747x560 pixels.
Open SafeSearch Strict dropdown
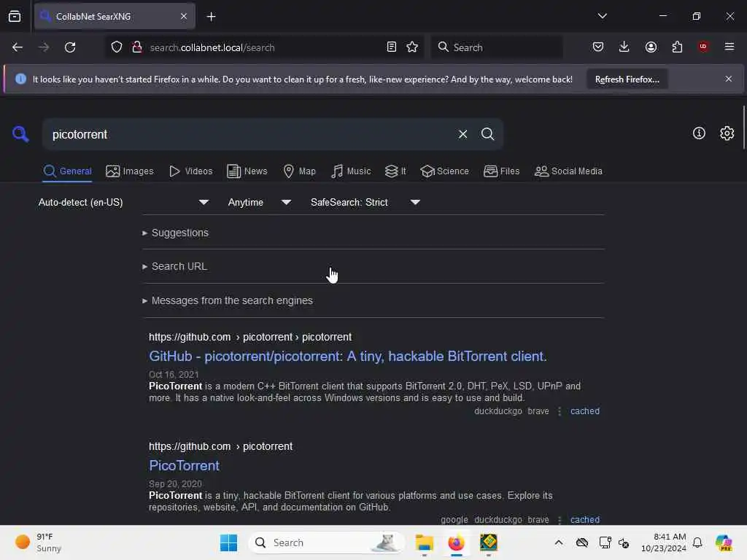[x=365, y=203]
